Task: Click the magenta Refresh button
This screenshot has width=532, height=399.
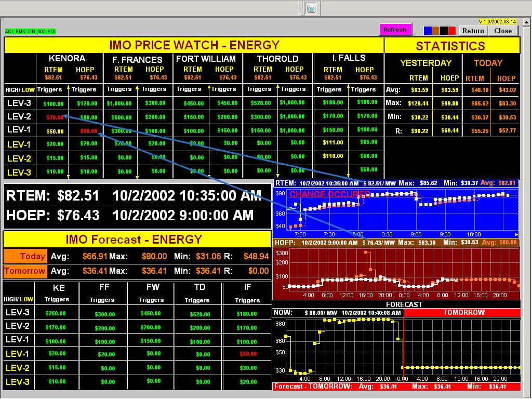Action: click(x=395, y=30)
